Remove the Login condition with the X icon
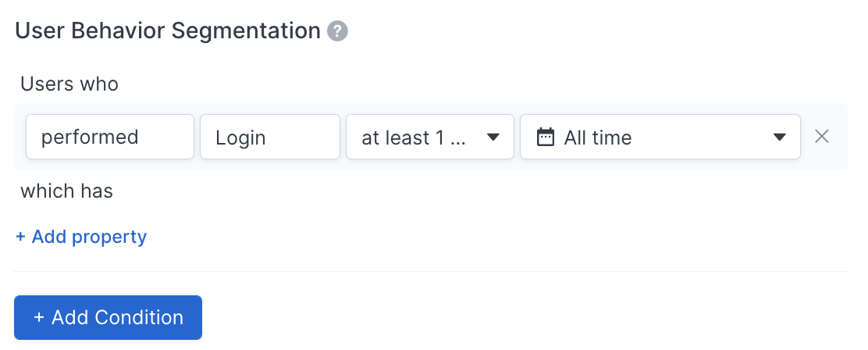Image resolution: width=868 pixels, height=350 pixels. (x=821, y=136)
